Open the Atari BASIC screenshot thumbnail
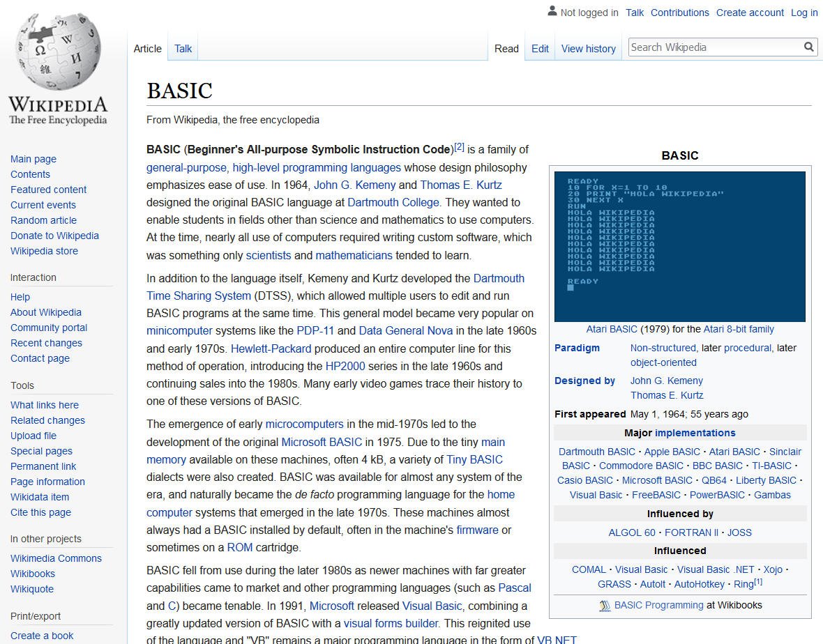This screenshot has height=644, width=823. click(680, 247)
